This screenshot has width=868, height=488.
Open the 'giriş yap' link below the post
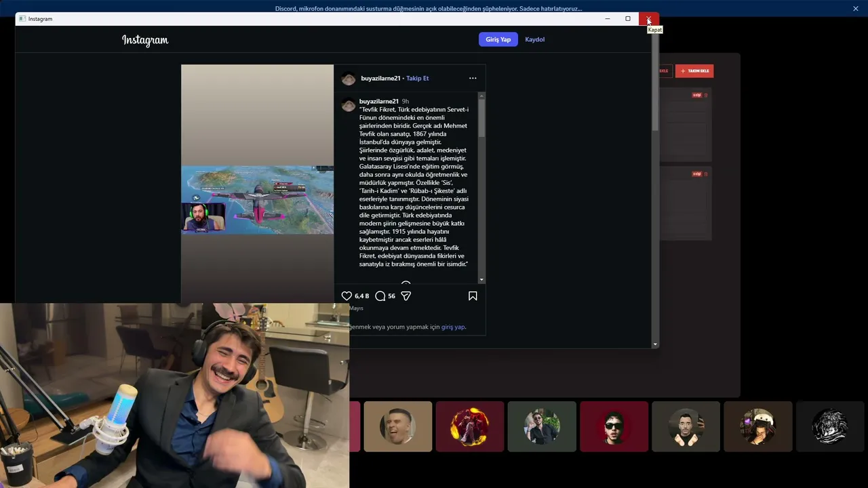453,327
